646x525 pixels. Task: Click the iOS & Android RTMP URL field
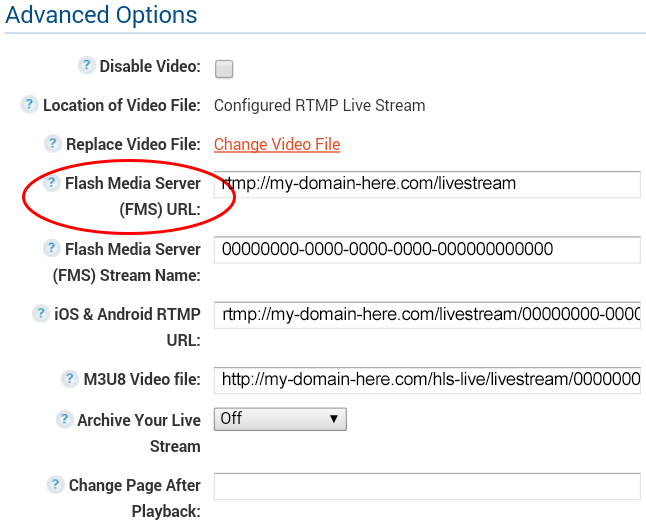(x=427, y=315)
